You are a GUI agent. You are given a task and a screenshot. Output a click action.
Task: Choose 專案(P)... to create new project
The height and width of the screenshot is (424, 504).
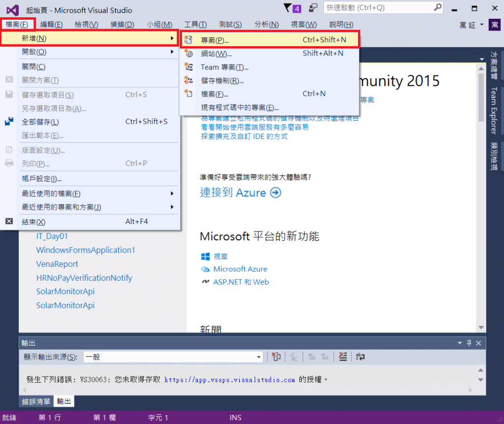tap(270, 40)
